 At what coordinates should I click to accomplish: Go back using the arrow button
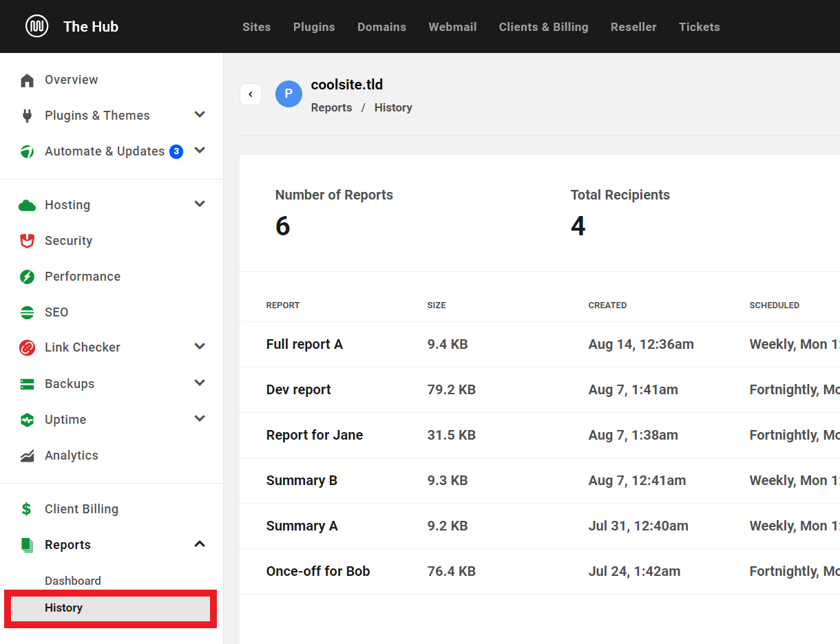tap(251, 94)
